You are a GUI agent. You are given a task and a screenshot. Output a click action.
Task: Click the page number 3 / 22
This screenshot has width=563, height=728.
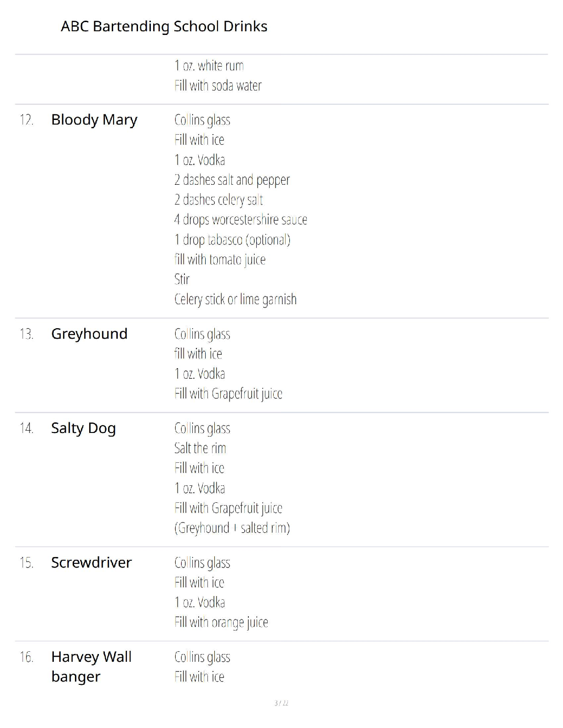pyautogui.click(x=281, y=703)
